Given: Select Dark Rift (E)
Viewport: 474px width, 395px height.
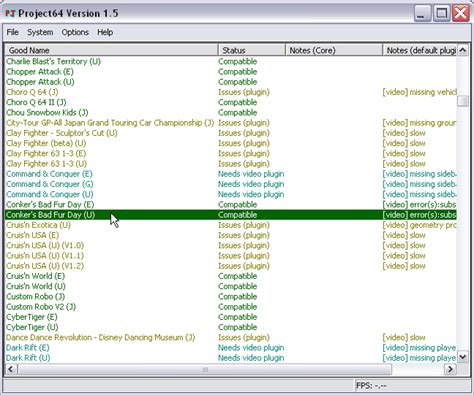Looking at the screenshot, I should tap(28, 348).
